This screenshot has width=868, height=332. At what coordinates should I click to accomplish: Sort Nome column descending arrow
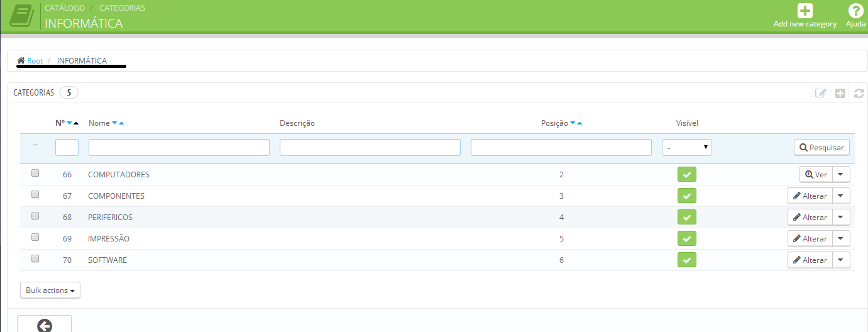click(114, 123)
